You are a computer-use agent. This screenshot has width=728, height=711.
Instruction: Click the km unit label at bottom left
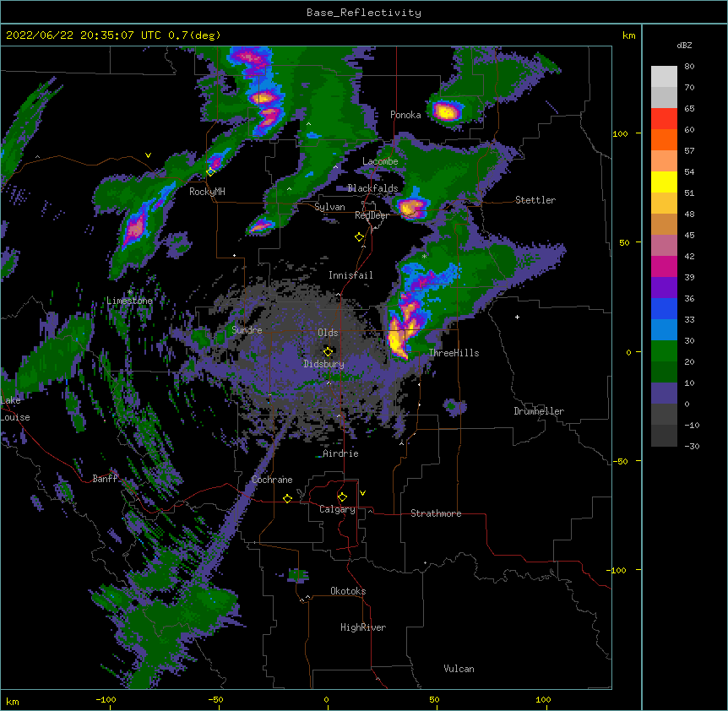[x=13, y=701]
